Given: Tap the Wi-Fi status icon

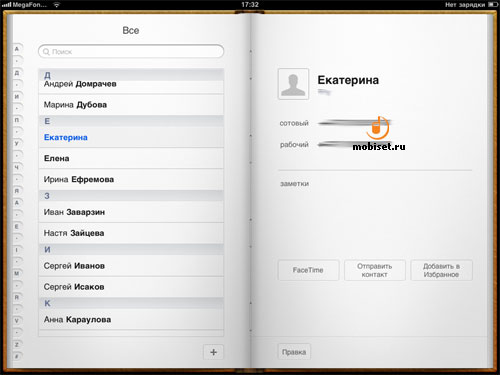Looking at the screenshot, I should coord(57,5).
